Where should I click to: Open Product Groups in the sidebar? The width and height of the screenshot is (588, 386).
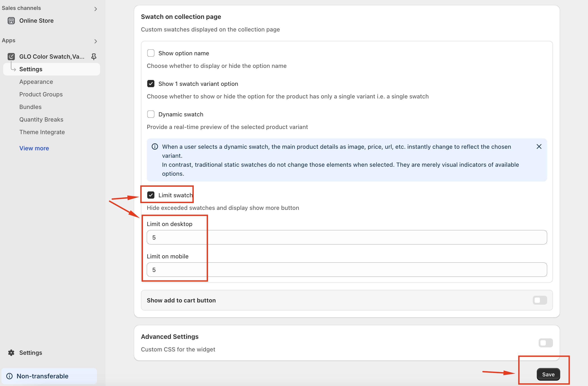click(x=41, y=94)
